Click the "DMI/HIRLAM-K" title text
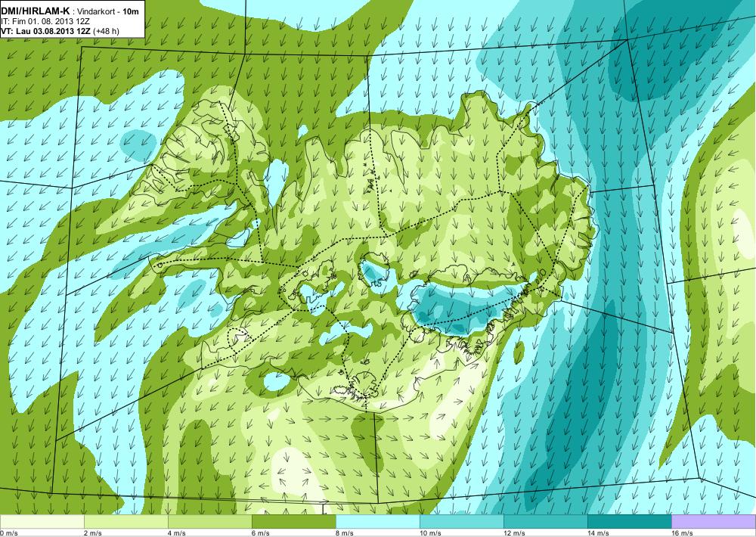This screenshot has height=537, width=756. (x=36, y=11)
